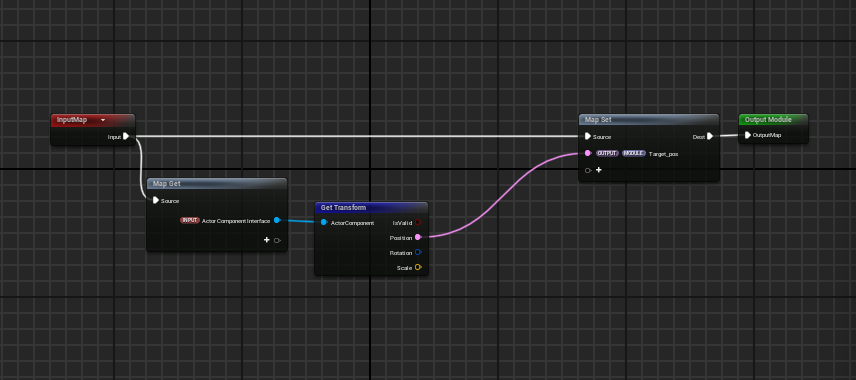The image size is (856, 380).
Task: Click the Target_pos pink input pin
Action: 588,153
